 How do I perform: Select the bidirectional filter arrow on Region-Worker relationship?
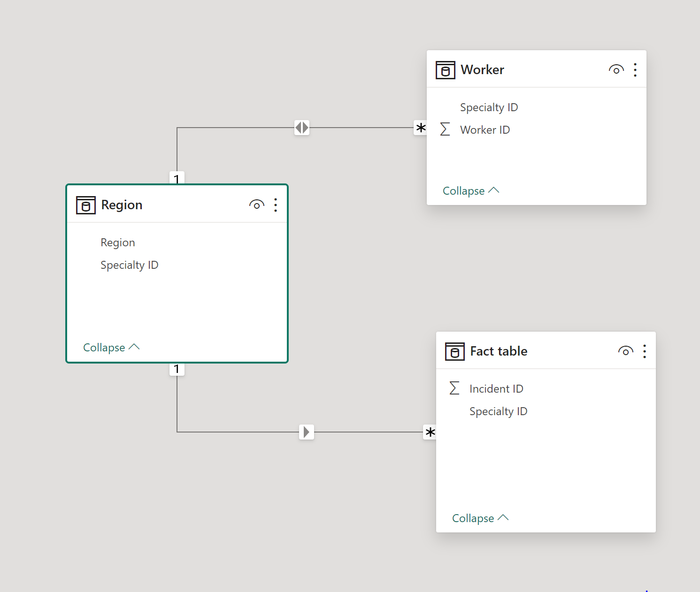click(302, 127)
